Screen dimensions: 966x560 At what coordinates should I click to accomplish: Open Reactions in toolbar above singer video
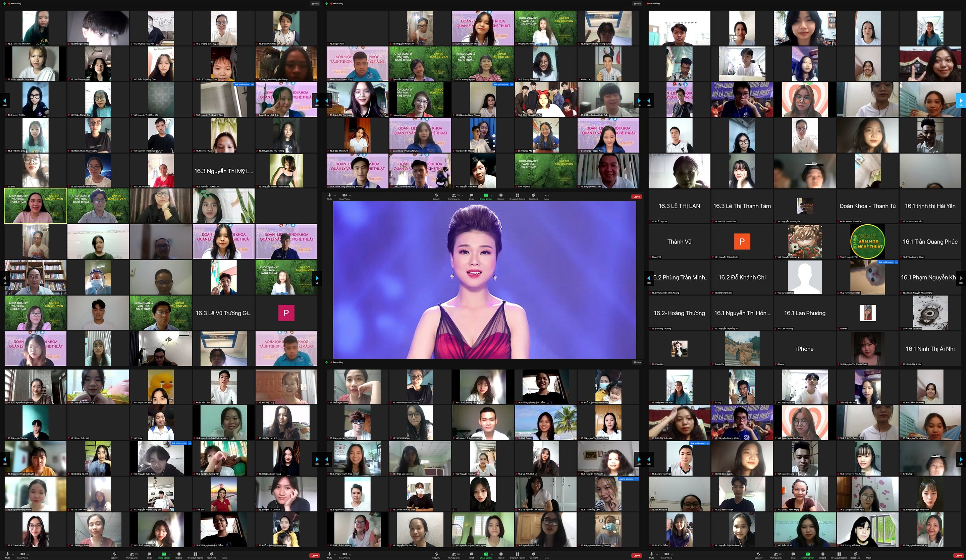[533, 196]
